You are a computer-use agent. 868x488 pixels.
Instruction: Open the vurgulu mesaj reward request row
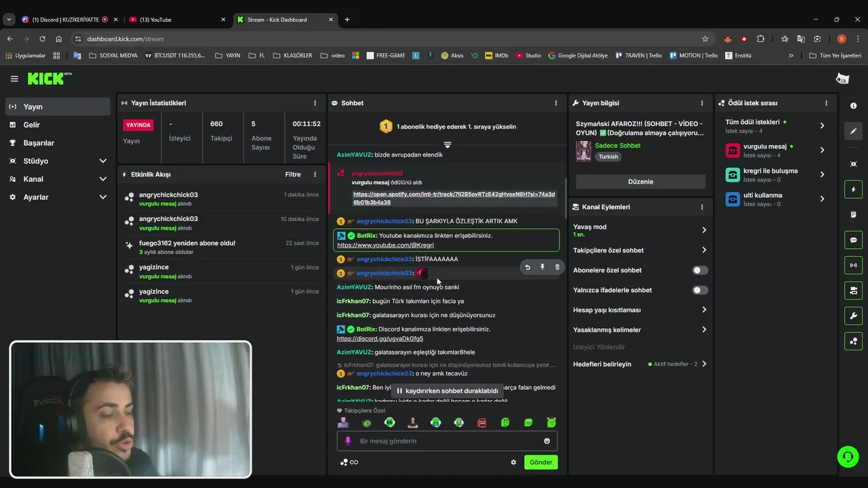pos(775,150)
